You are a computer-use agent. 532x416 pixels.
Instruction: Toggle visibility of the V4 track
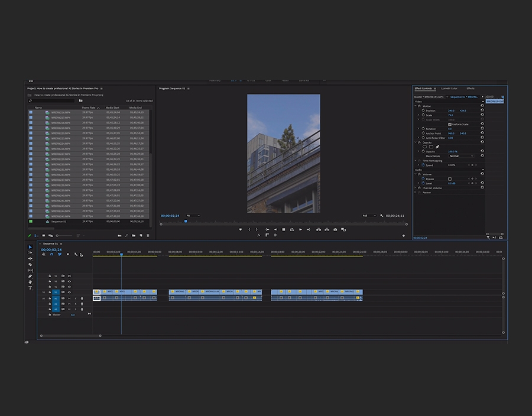click(x=69, y=276)
